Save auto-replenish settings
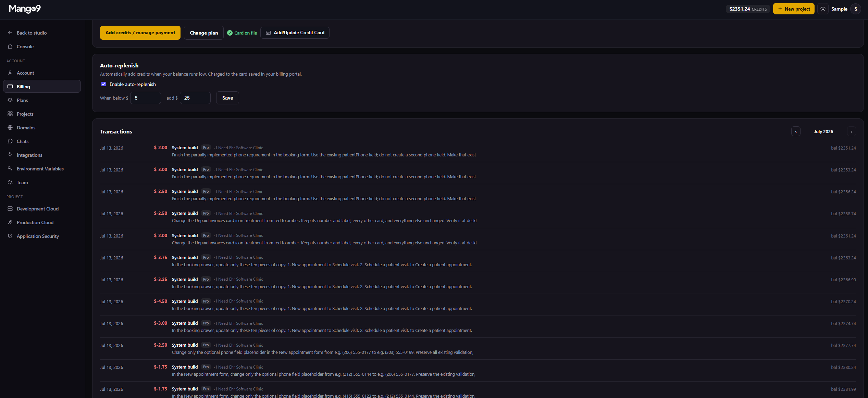Viewport: 868px width, 398px height. [227, 98]
